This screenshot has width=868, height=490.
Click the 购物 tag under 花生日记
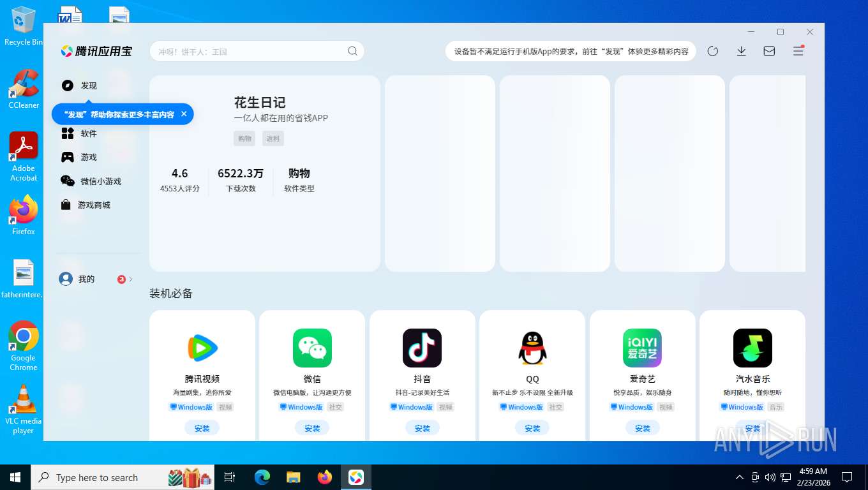[x=244, y=138]
